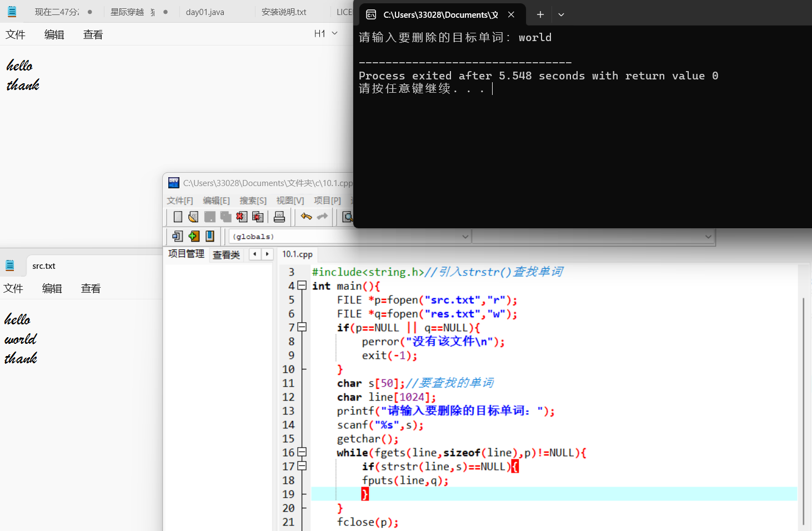Viewport: 812px width, 531px height.
Task: Click the Dev-C++ app icon in title bar
Action: (x=174, y=183)
